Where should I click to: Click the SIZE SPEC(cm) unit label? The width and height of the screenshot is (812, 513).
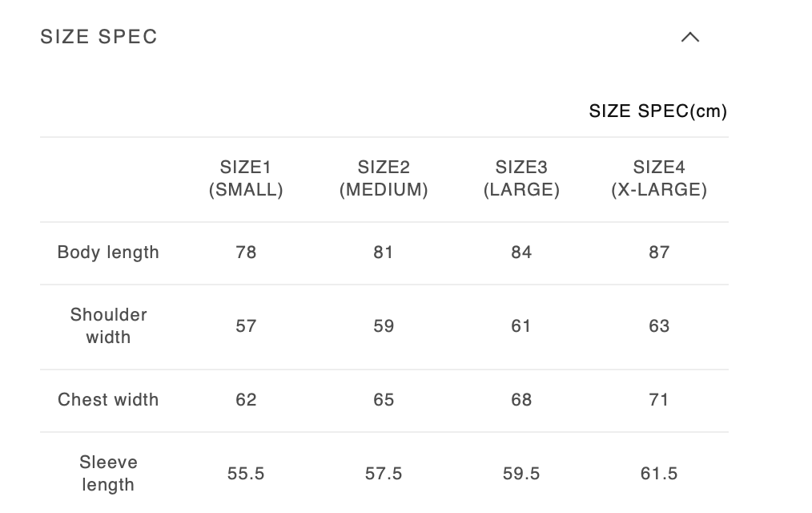657,111
